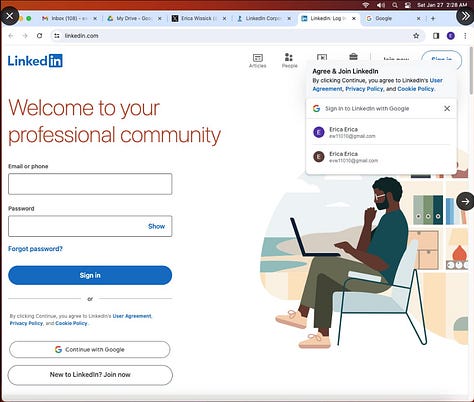The height and width of the screenshot is (402, 474).
Task: Close the My Drive tab
Action: (x=159, y=19)
